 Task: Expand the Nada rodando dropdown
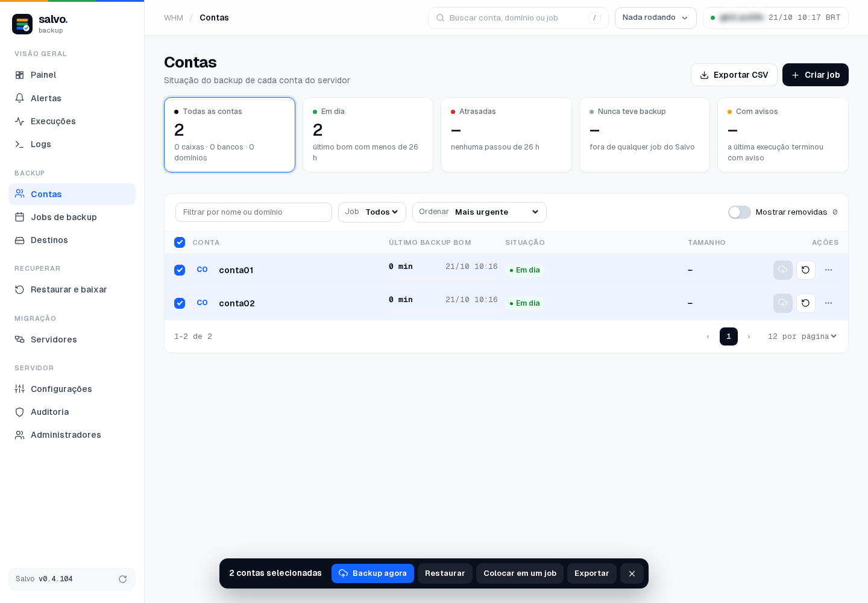655,18
